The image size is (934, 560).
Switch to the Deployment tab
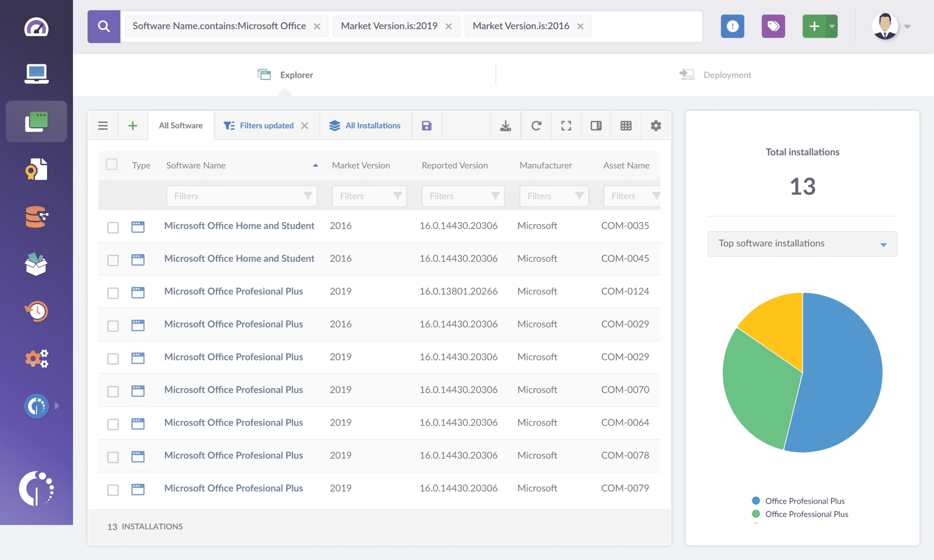tap(716, 75)
